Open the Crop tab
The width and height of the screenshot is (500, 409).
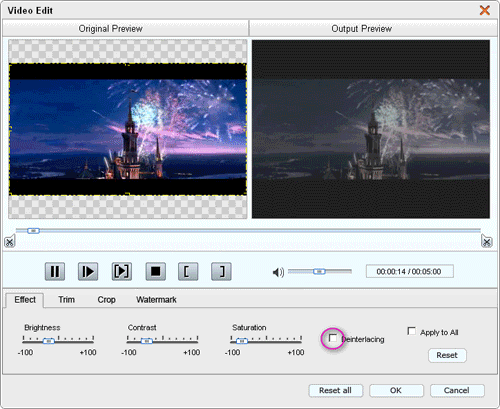(106, 300)
